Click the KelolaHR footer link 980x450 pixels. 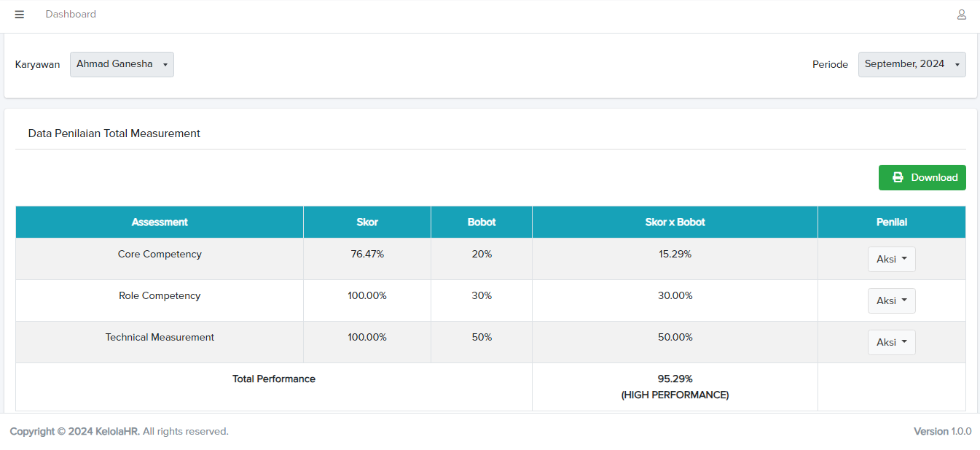tap(118, 432)
